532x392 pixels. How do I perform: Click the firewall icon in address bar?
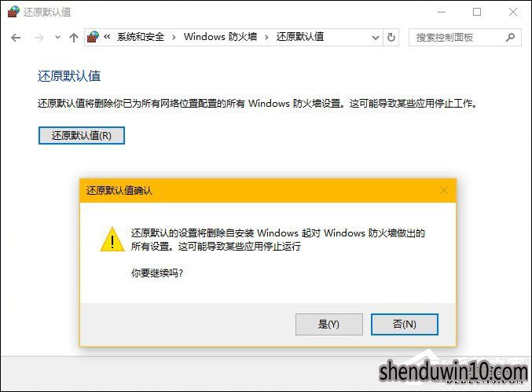(x=93, y=37)
